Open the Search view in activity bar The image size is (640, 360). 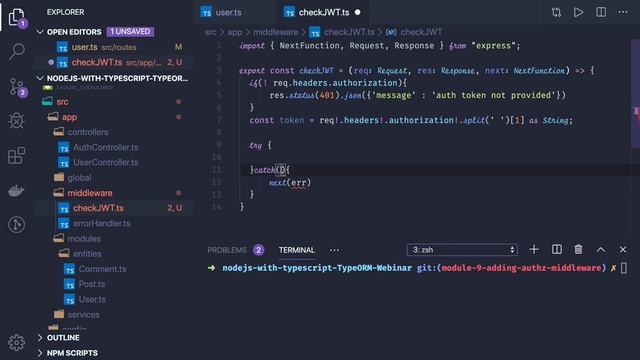pos(17,51)
